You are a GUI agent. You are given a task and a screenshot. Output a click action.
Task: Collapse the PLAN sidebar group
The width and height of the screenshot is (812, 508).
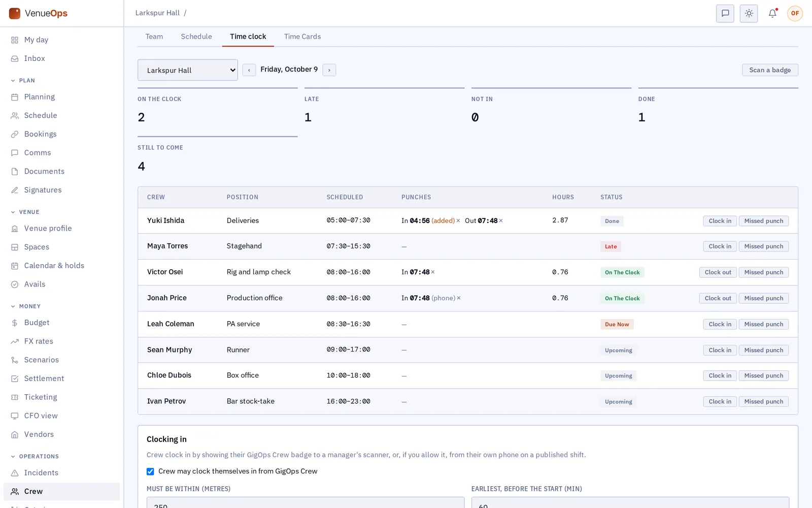tap(23, 80)
